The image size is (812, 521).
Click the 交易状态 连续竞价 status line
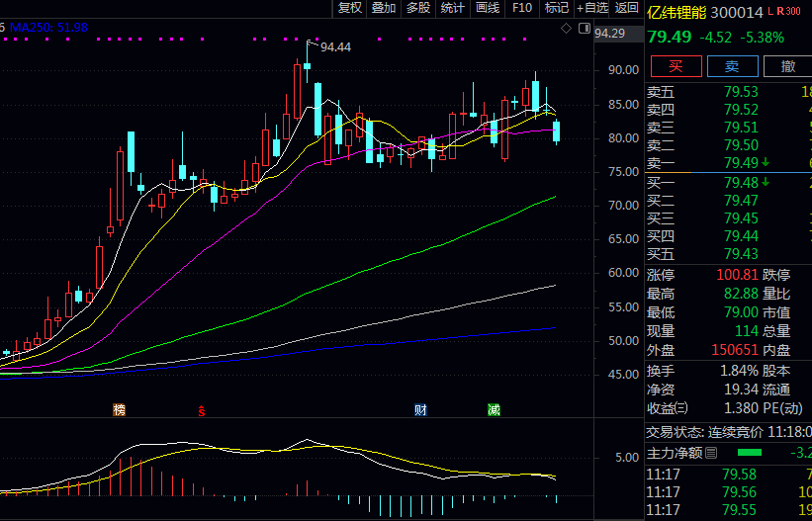point(729,431)
